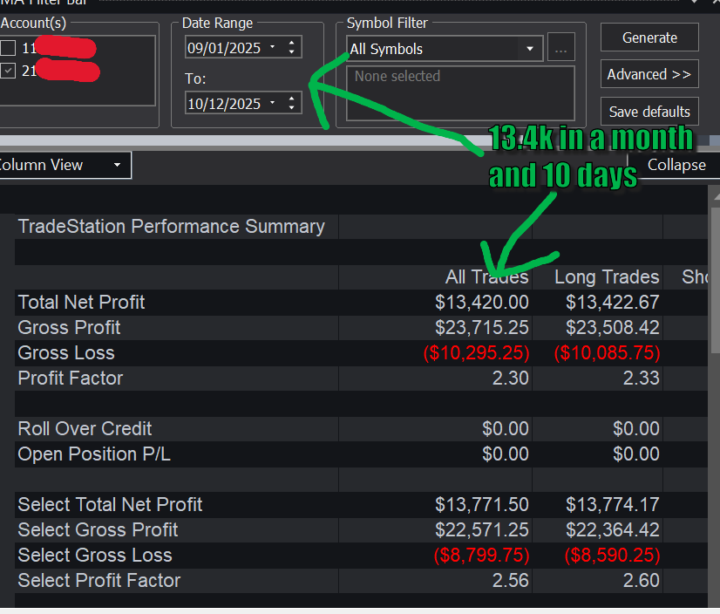Check the account 11 checkbox
This screenshot has width=720, height=614.
pos(8,48)
